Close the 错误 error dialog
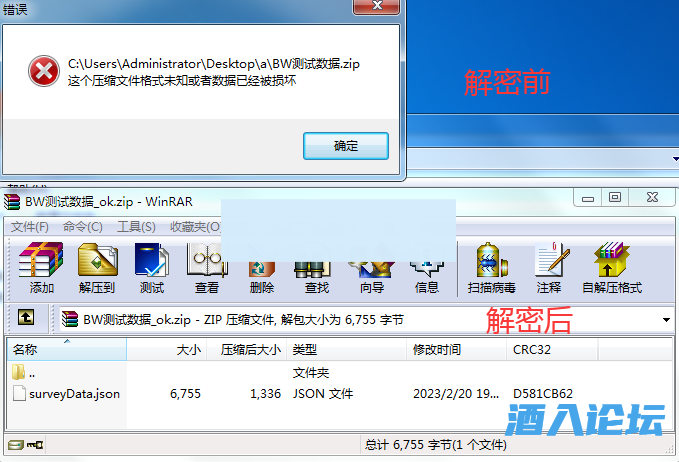The image size is (679, 462). [376, 6]
